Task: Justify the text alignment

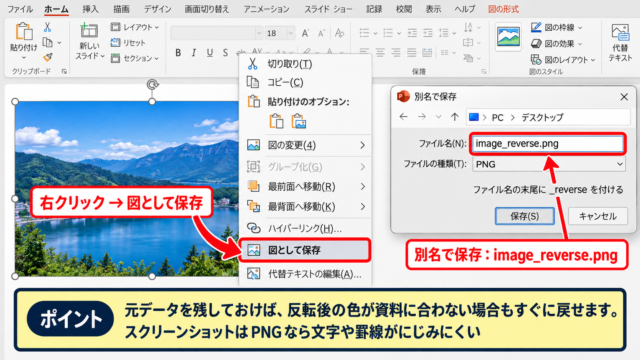Action: (x=411, y=52)
